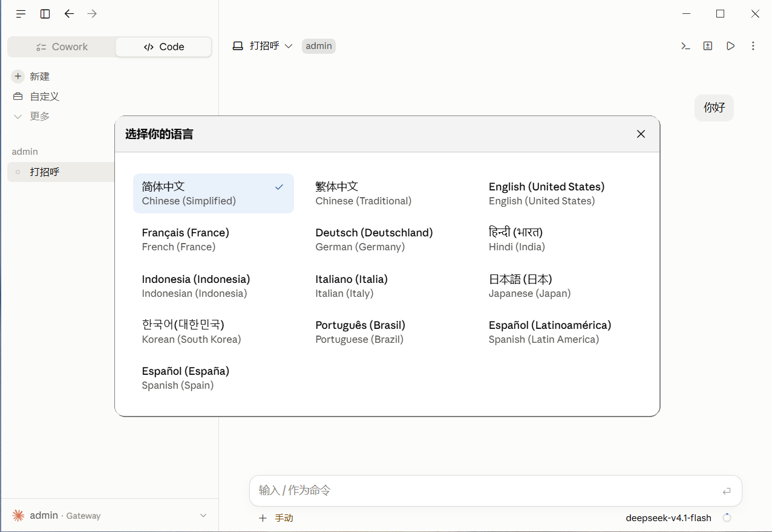Click the 你好 message bubble

[x=714, y=108]
